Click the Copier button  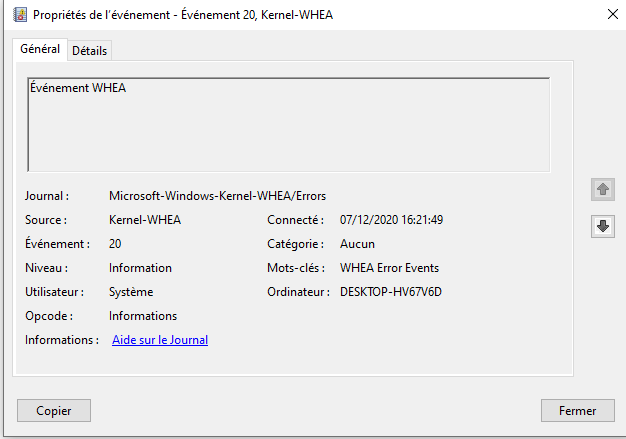tap(54, 410)
